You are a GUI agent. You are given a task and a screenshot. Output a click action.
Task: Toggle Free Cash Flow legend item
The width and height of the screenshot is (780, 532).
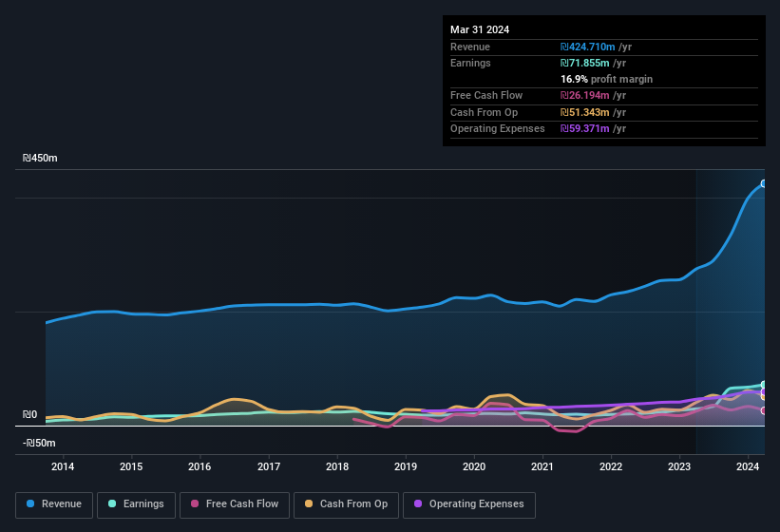(x=234, y=504)
